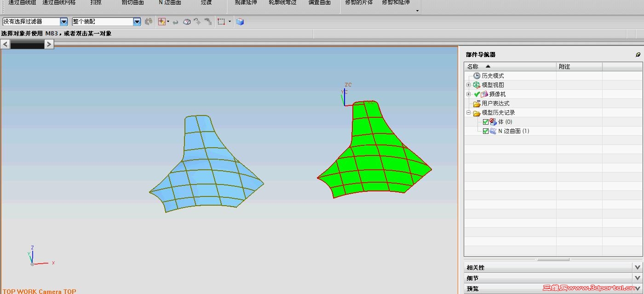Click the general selection filter icon

pyautogui.click(x=149, y=22)
